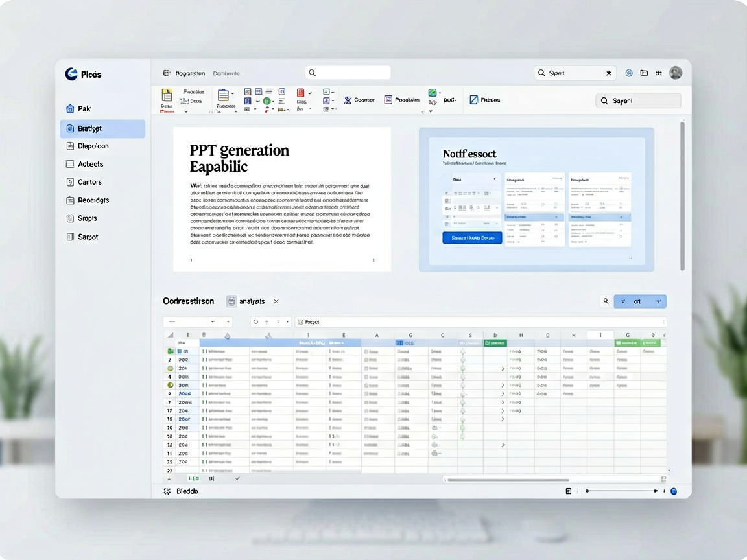Image resolution: width=747 pixels, height=560 pixels.
Task: Click the Fuaeces clipboard icon
Action: coord(223,96)
